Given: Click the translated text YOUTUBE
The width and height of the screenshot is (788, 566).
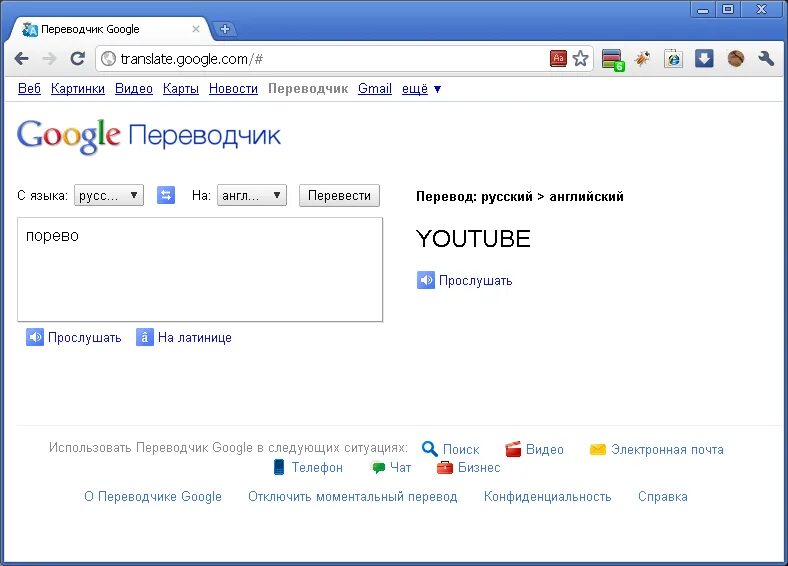Looking at the screenshot, I should pyautogui.click(x=473, y=239).
